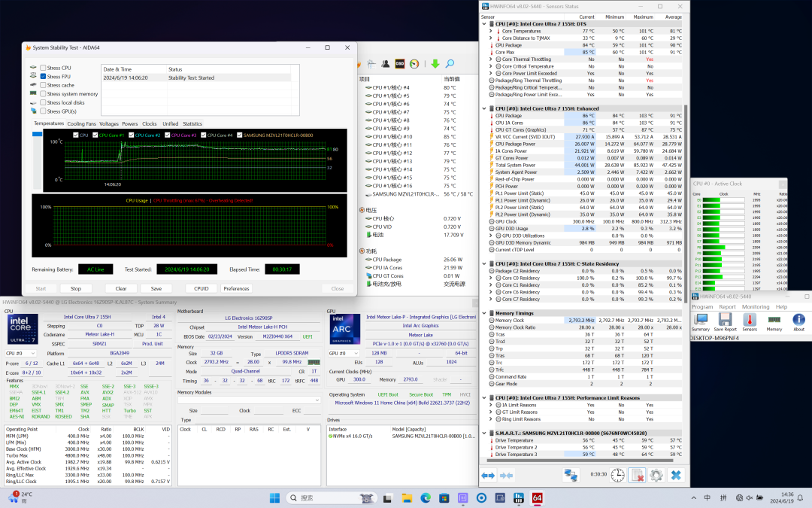Collapse the Memory Timings sensor group
The width and height of the screenshot is (812, 508).
point(484,313)
